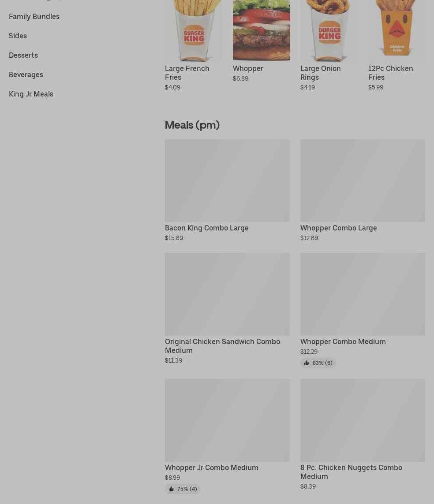Click thumbs-up icon under Whopper Combo Medium

[307, 363]
